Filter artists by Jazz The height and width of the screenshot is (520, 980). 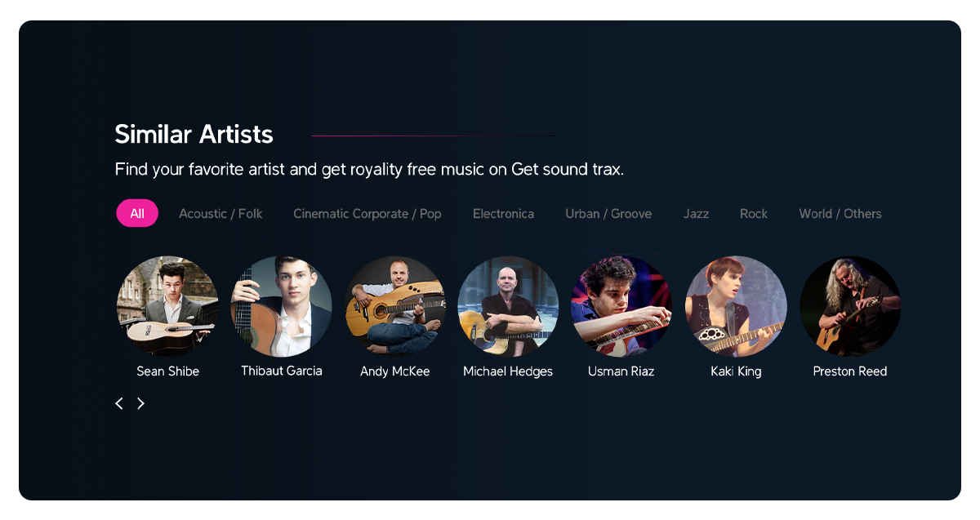point(696,213)
